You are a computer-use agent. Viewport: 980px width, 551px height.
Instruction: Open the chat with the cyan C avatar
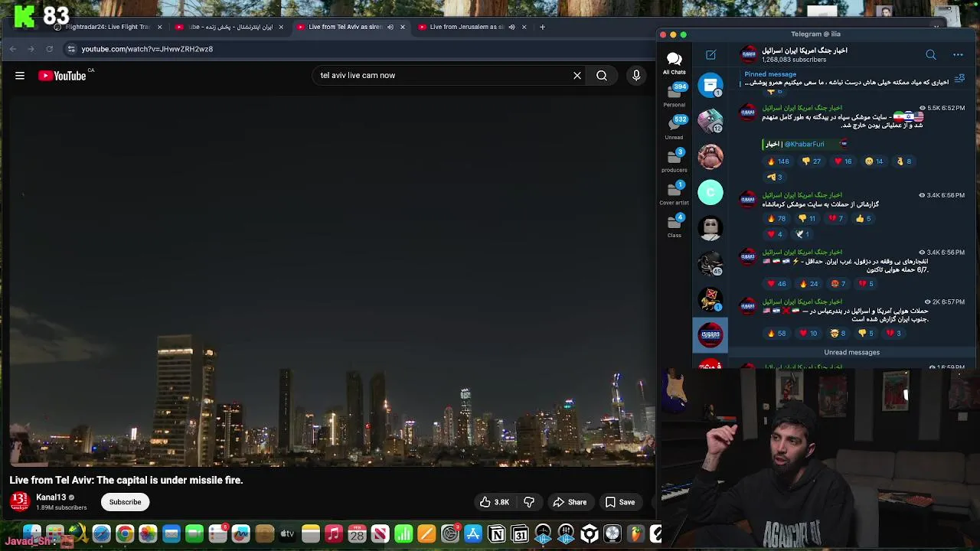(x=710, y=192)
